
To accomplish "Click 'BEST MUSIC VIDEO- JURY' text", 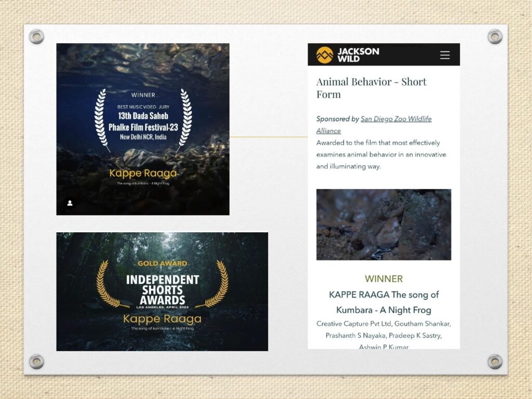I will pos(143,107).
